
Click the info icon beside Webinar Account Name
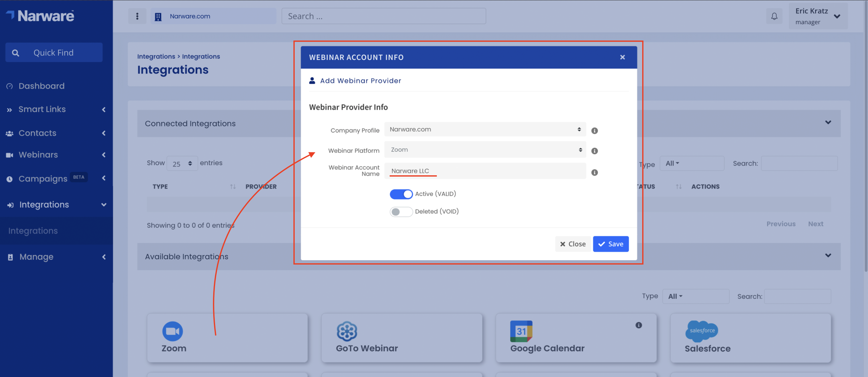pyautogui.click(x=594, y=172)
